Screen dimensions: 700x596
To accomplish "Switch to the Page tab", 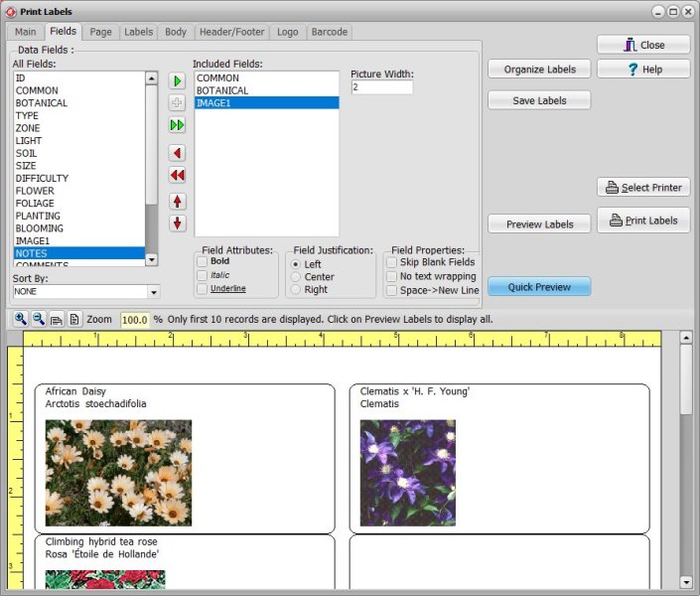I will coord(101,32).
